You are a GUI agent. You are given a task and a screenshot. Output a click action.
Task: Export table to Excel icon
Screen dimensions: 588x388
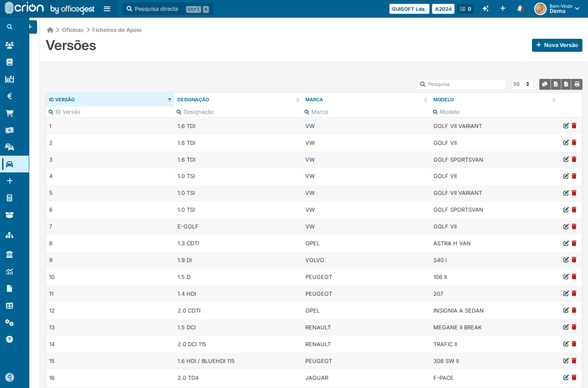tap(556, 84)
